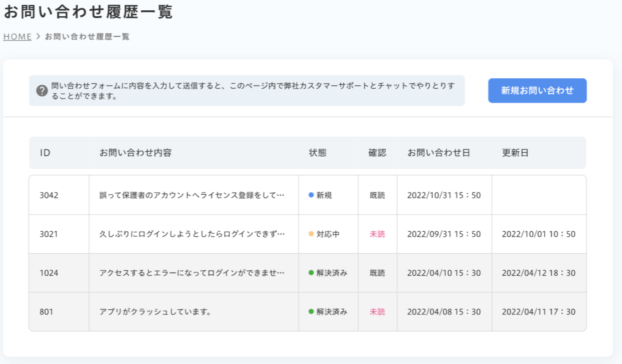The image size is (622, 364).
Task: Select inquiry ID 801
Action: pyautogui.click(x=46, y=312)
